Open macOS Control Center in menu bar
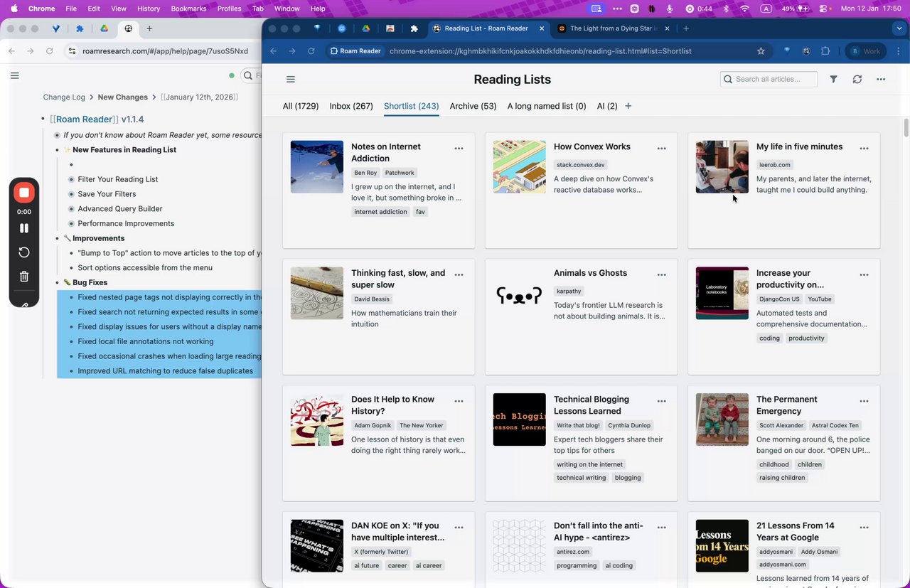 point(824,9)
